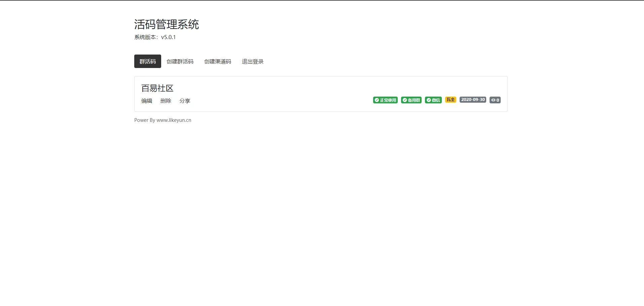Click the 2020-09-30 date badge
This screenshot has height=306, width=644.
click(x=473, y=100)
